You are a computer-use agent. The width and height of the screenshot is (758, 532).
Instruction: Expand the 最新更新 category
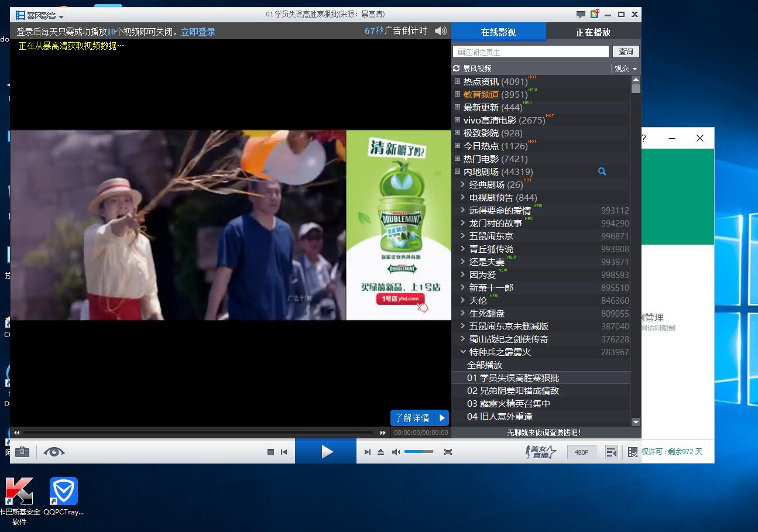point(458,107)
